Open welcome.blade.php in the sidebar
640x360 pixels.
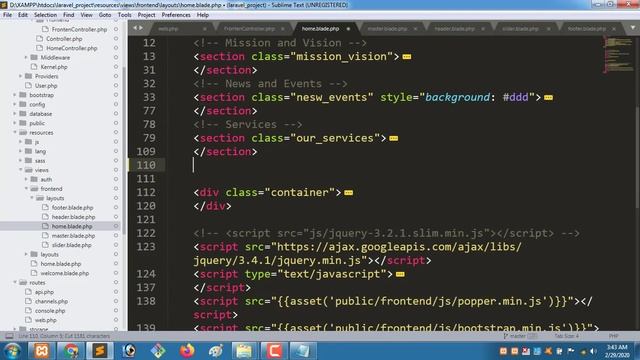click(x=64, y=273)
